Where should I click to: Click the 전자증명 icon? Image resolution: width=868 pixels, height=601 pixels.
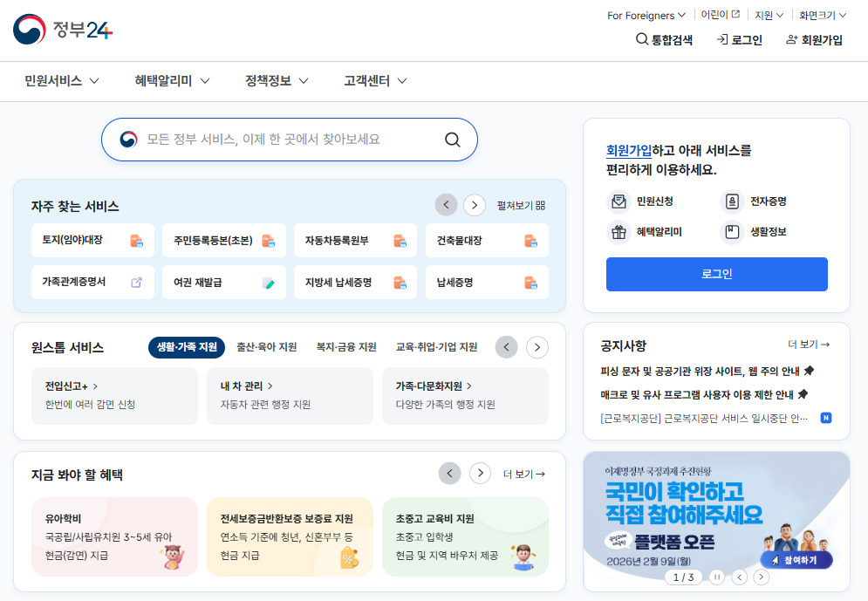coord(732,201)
